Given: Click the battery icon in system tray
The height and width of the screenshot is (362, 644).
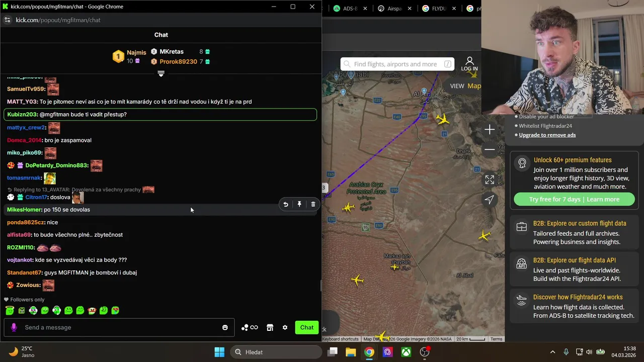Looking at the screenshot, I should 601,352.
